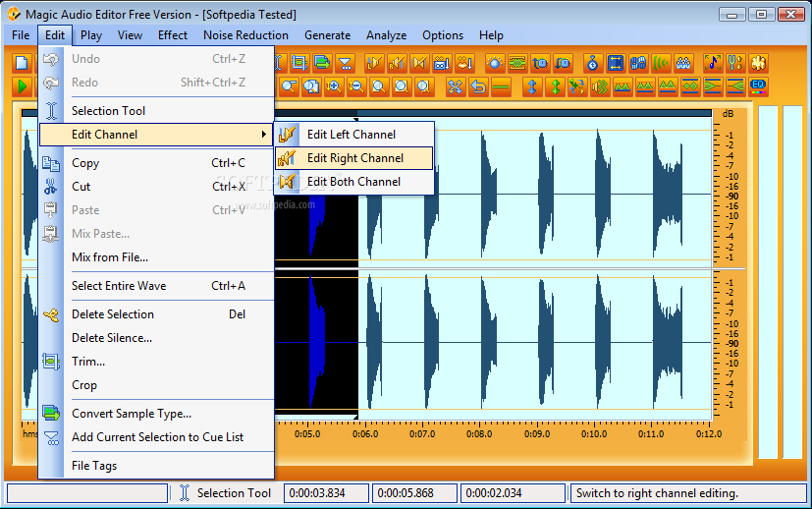Open the Analyze menu
Viewport: 812px width, 509px height.
point(386,35)
